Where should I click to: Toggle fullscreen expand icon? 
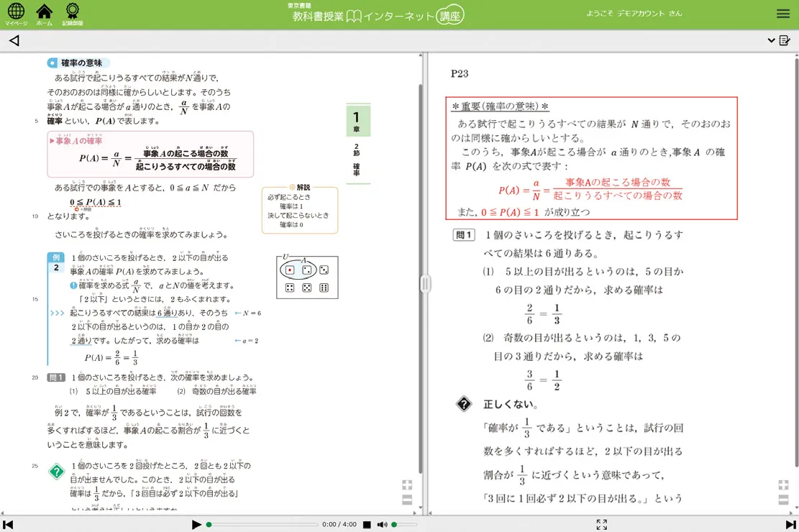[x=602, y=524]
